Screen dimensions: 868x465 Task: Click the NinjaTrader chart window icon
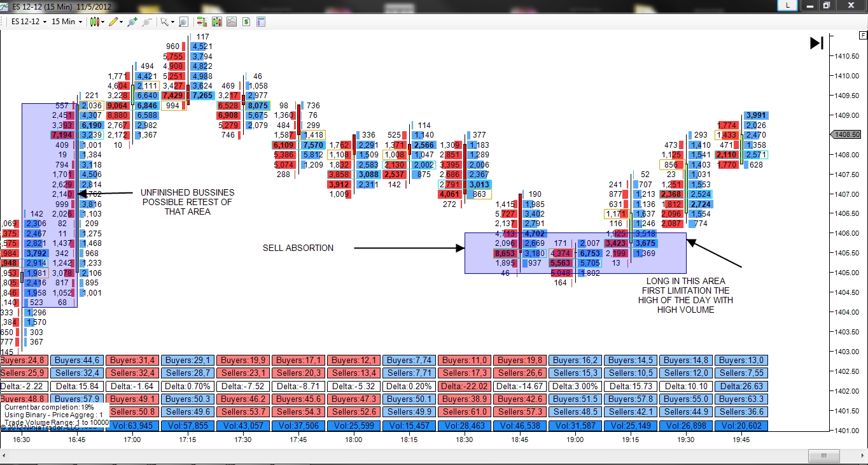(x=6, y=6)
